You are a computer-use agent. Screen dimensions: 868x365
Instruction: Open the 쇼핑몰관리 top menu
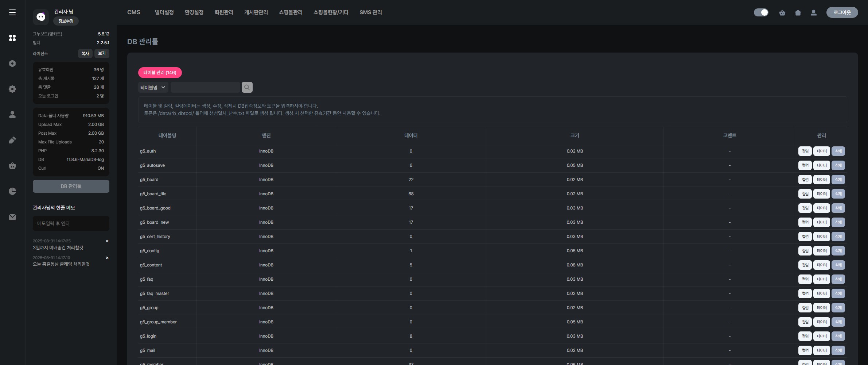290,12
